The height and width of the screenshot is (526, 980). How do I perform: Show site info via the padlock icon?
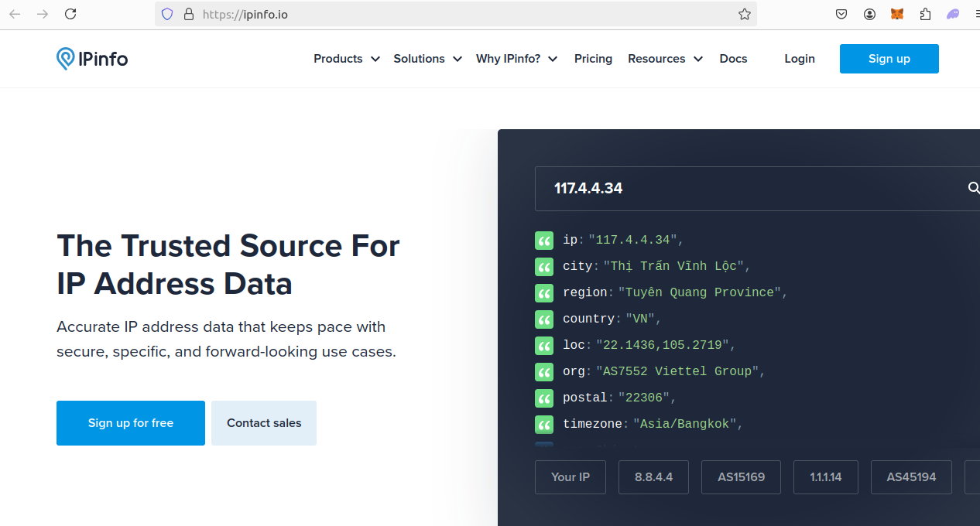pyautogui.click(x=188, y=14)
